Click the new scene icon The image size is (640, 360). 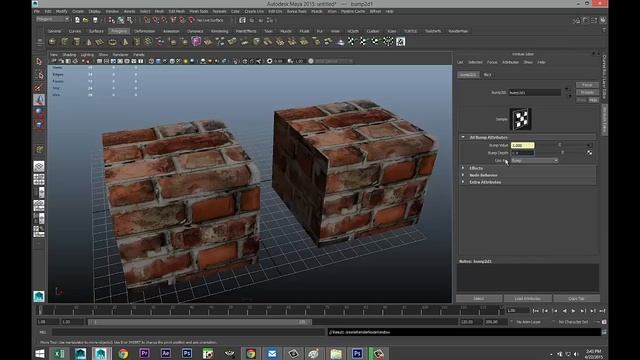tap(77, 20)
